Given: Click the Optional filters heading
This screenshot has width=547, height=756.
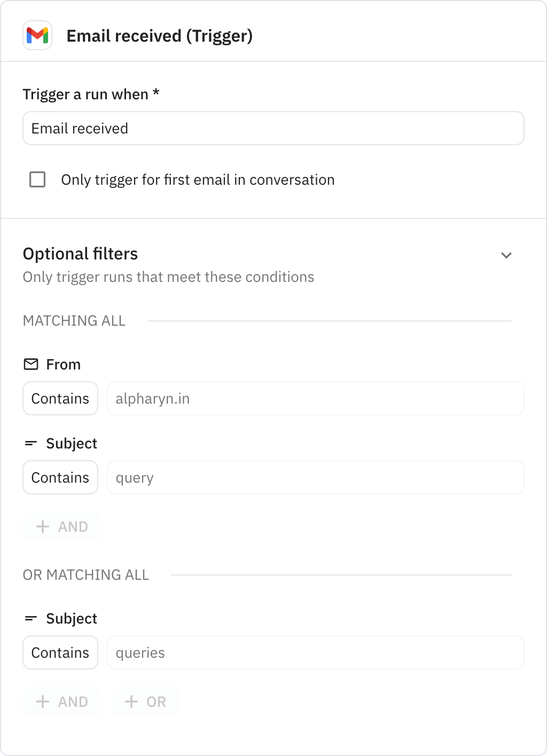Looking at the screenshot, I should [80, 254].
